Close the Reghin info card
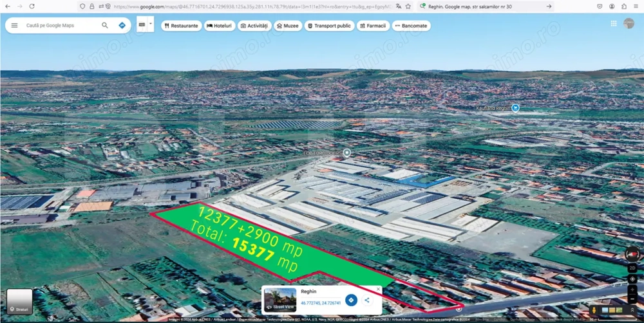644x323 pixels. [378, 290]
